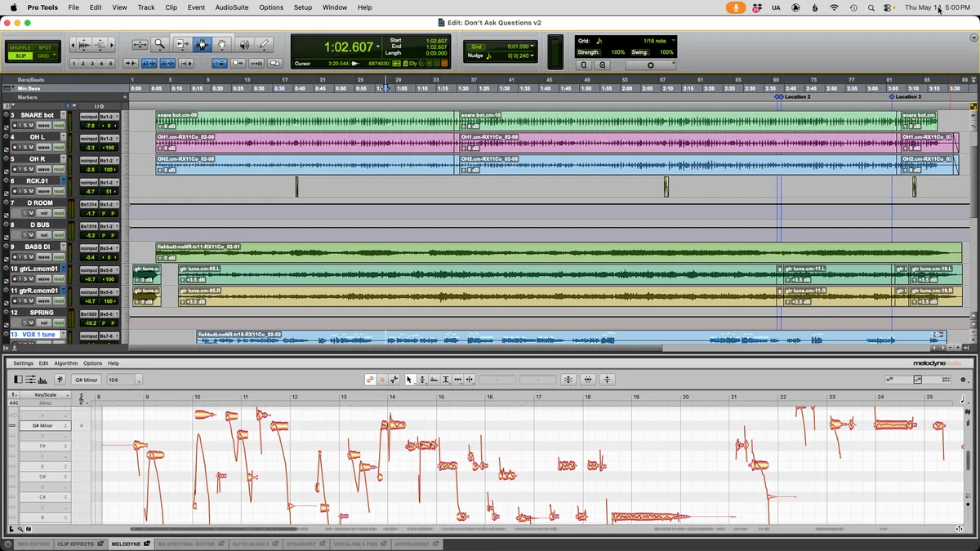Image resolution: width=980 pixels, height=551 pixels.
Task: Open macOS Wi-Fi status icon
Action: pyautogui.click(x=834, y=7)
